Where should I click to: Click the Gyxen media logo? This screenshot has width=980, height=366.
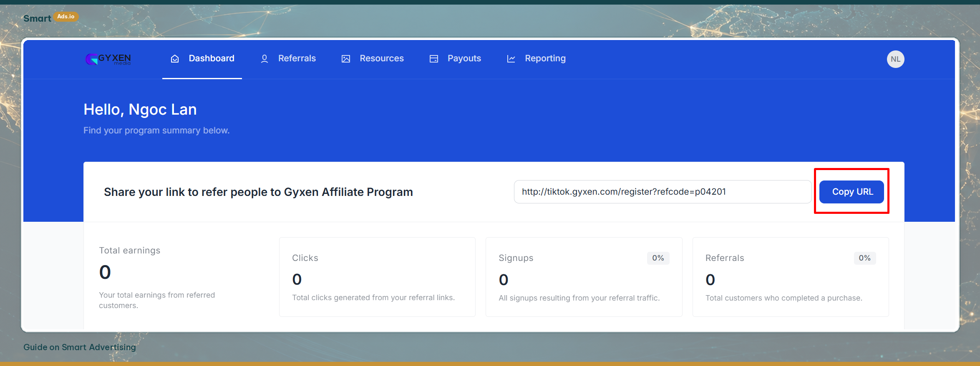click(x=108, y=59)
